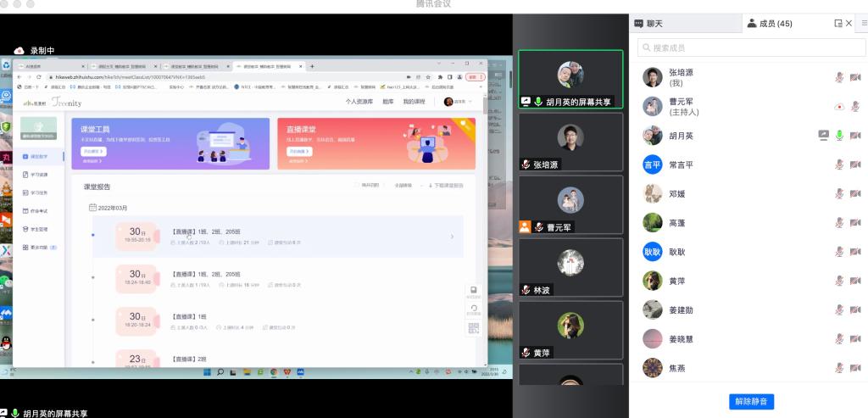The width and height of the screenshot is (868, 418).
Task: Click the 搜索成员 search field
Action: [x=746, y=47]
